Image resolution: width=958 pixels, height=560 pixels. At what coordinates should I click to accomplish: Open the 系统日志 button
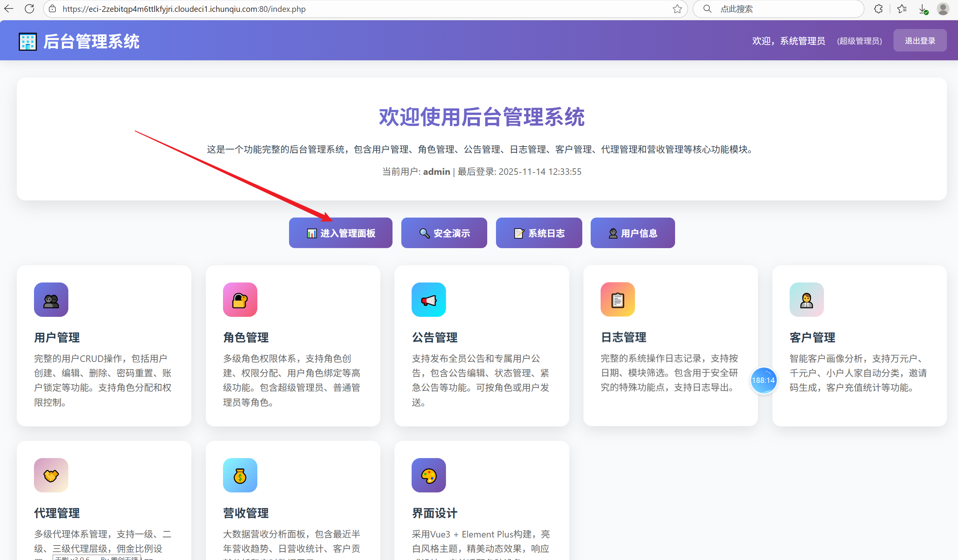pos(538,233)
